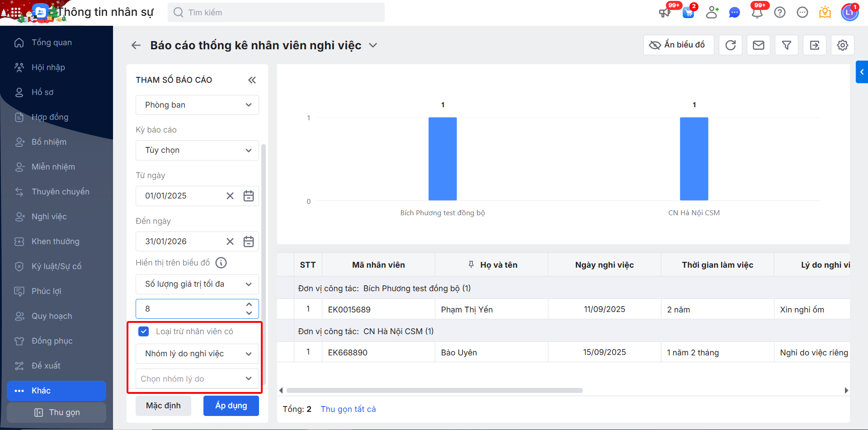
Task: Collapse sidebar with Thu gọn
Action: [57, 412]
